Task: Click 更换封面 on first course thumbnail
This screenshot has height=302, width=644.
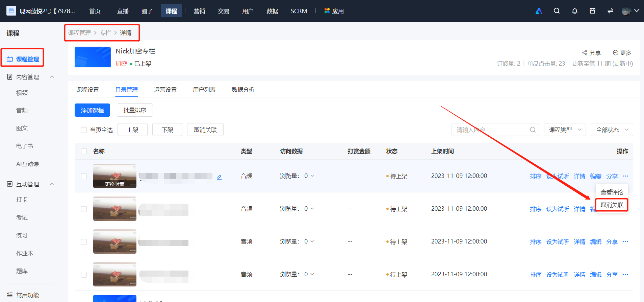Action: point(114,184)
